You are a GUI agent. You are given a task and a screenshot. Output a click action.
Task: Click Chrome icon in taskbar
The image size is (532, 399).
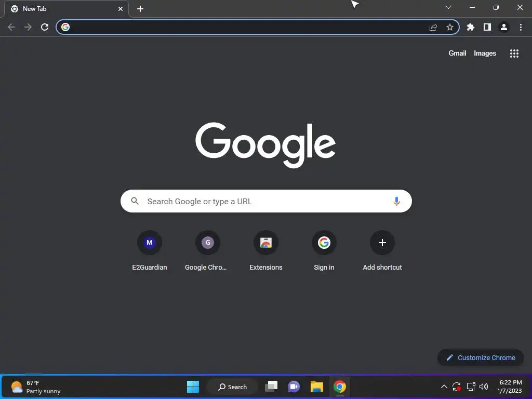point(339,387)
